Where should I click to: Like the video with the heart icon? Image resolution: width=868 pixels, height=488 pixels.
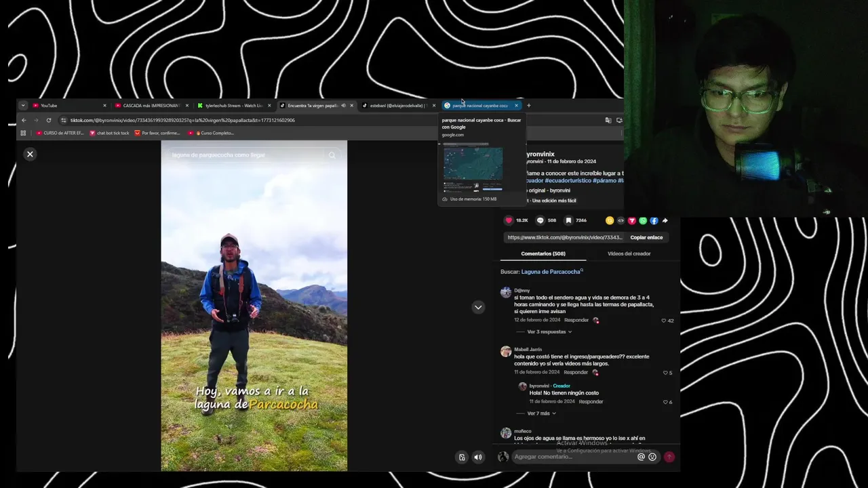tap(509, 220)
